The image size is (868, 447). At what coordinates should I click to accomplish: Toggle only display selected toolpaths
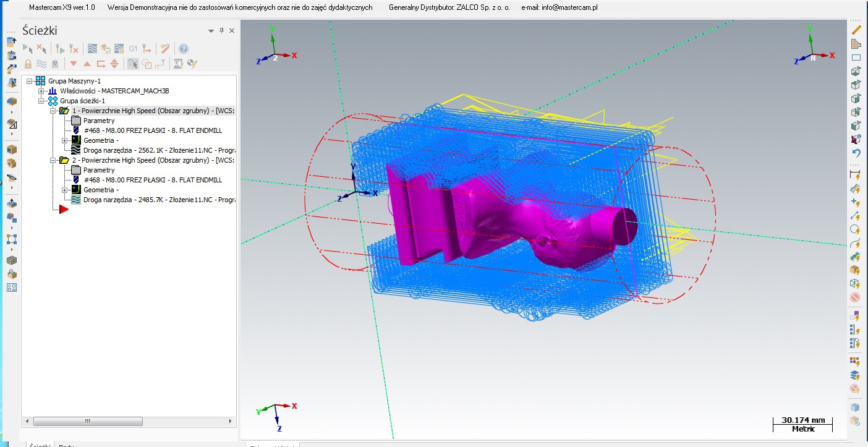click(133, 63)
